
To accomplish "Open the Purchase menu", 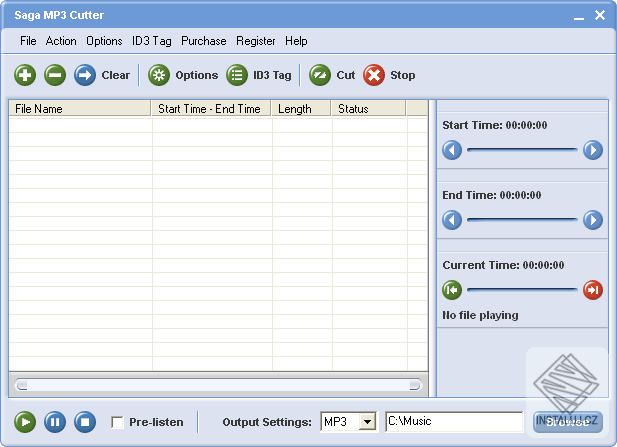I will 203,41.
